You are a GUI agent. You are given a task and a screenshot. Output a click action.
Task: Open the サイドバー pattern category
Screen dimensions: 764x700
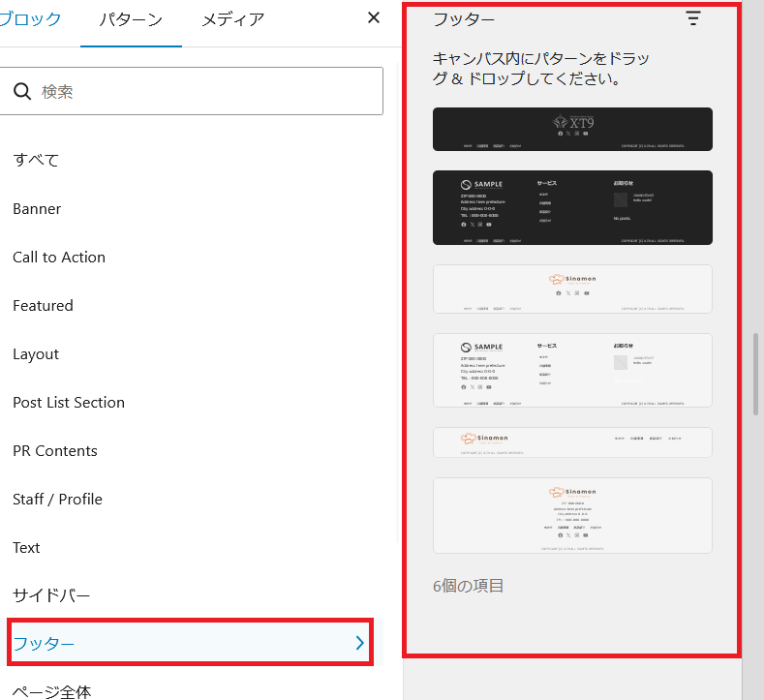[51, 595]
